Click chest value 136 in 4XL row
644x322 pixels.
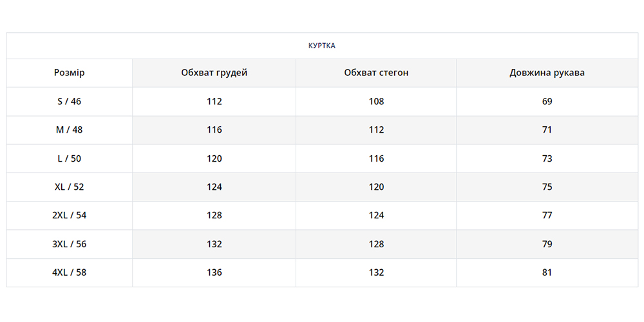tap(214, 272)
